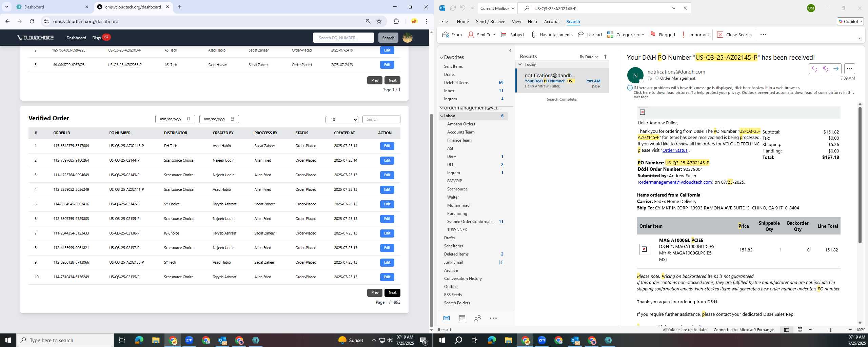Open Current Mailbox scope dropdown
Screen dimensions: 868x347
coord(497,8)
